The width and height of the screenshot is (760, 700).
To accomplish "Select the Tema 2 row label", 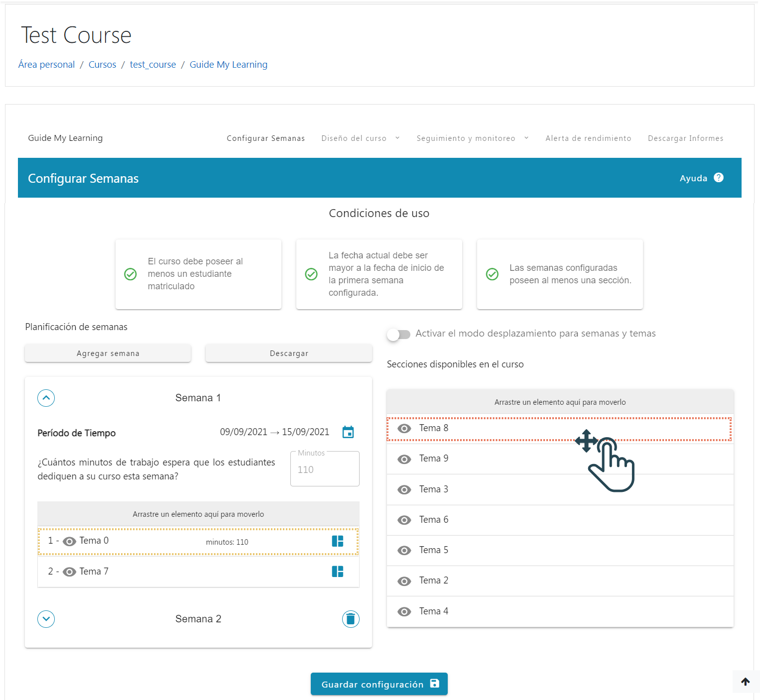I will (434, 581).
